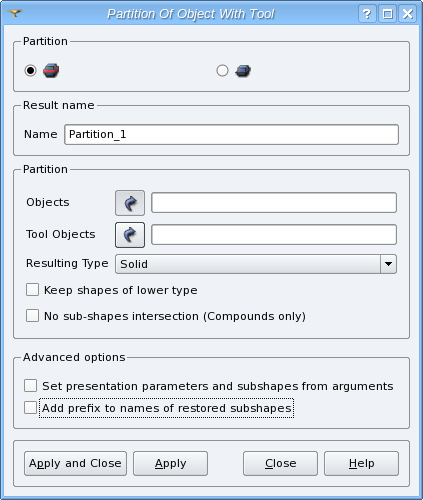
Task: Check No sub-shapes intersection option
Action: coord(32,315)
